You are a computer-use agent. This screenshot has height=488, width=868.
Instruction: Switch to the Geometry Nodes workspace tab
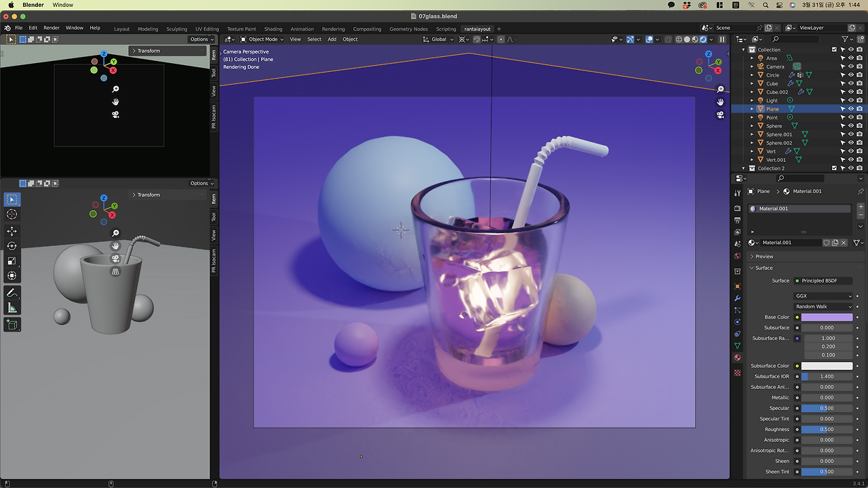(x=408, y=29)
